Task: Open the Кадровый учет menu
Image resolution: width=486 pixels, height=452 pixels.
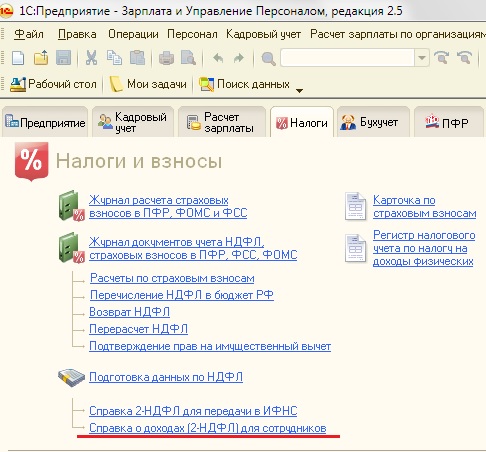Action: (264, 34)
